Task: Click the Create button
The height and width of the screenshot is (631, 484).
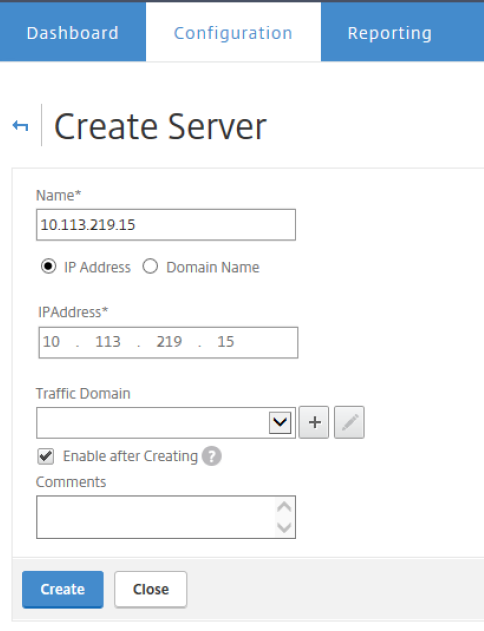Action: 63,589
